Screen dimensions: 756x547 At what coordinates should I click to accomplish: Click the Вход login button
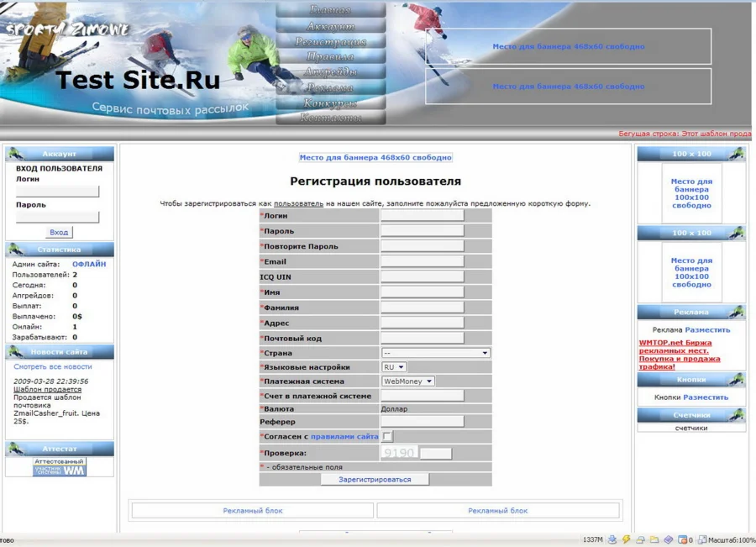(x=59, y=232)
